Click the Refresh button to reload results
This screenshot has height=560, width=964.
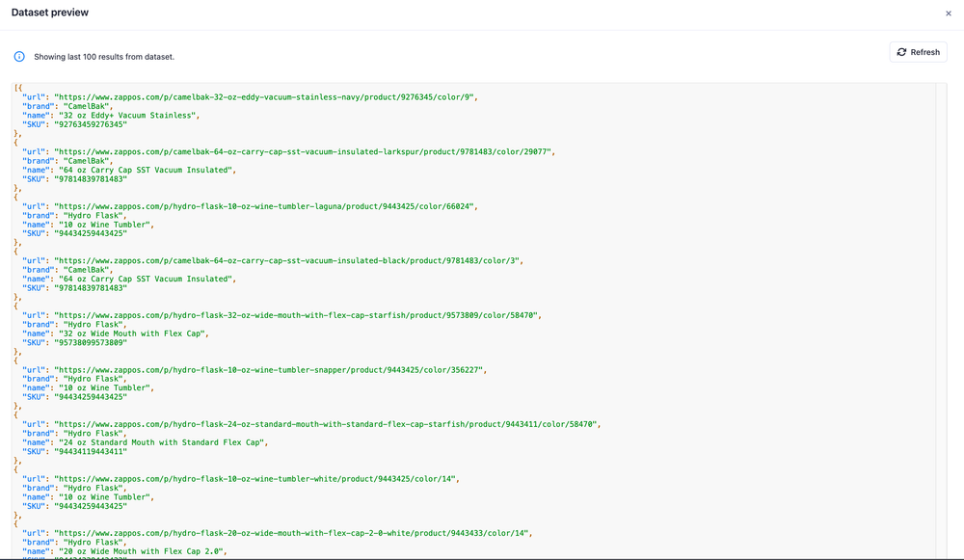tap(917, 51)
